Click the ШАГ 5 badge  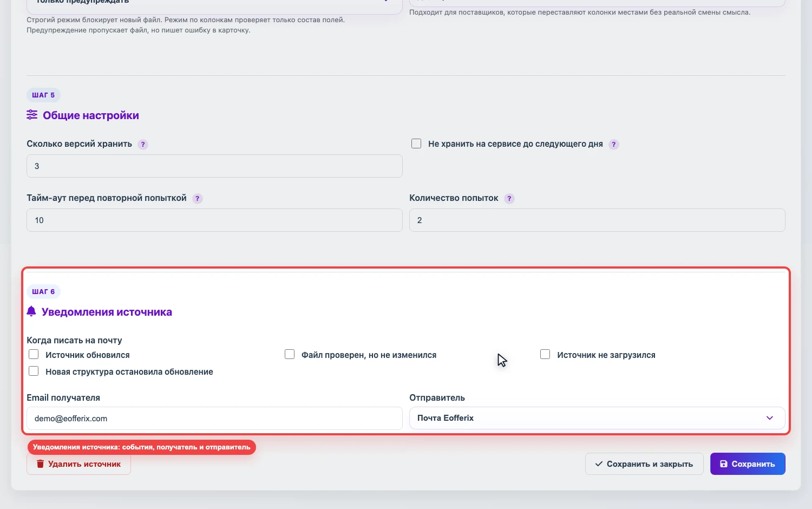[43, 95]
